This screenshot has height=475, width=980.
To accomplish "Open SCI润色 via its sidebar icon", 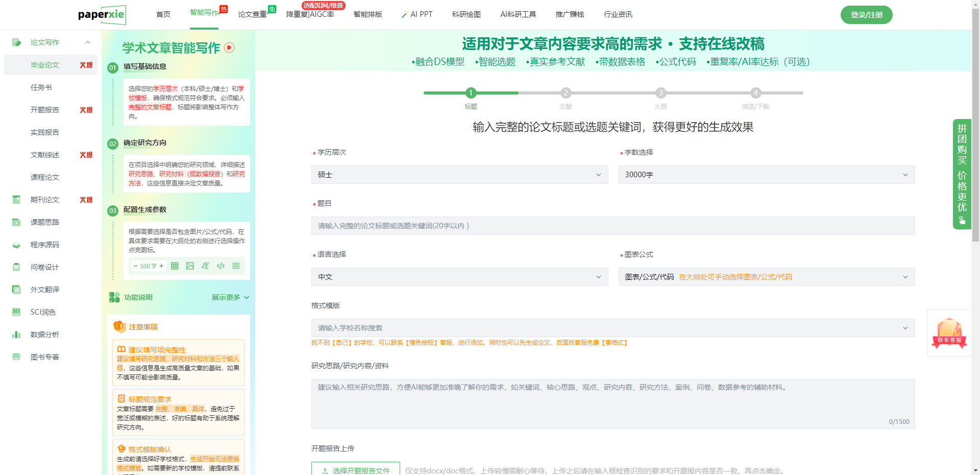I will tap(16, 312).
